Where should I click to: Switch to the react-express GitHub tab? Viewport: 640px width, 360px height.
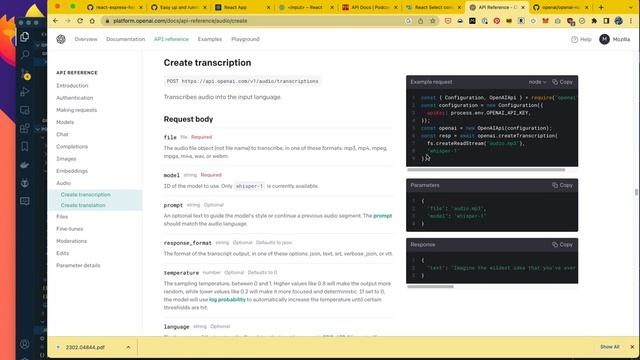tap(116, 7)
